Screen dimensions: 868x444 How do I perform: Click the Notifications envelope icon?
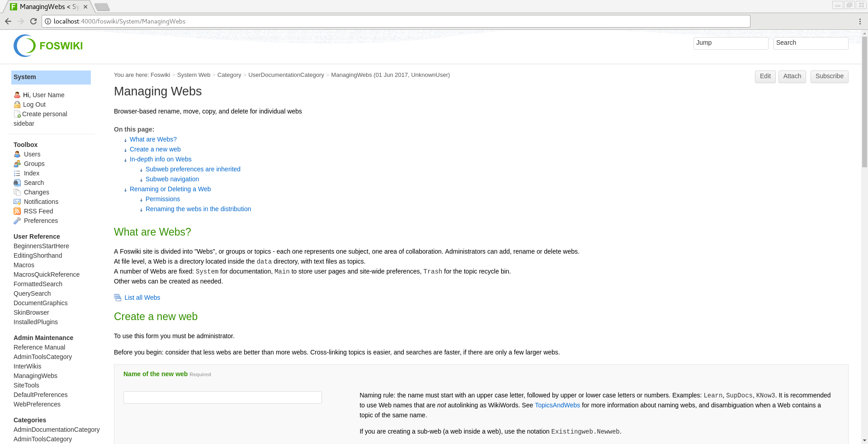[x=17, y=202]
